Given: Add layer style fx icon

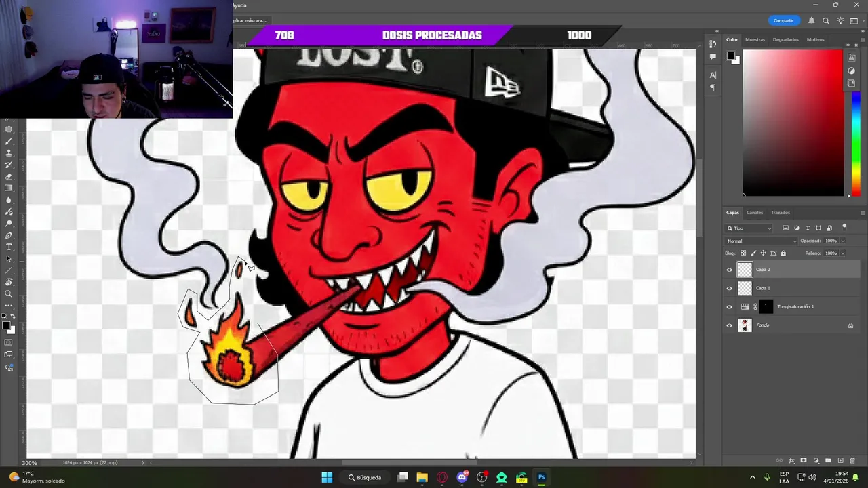Looking at the screenshot, I should 791,460.
